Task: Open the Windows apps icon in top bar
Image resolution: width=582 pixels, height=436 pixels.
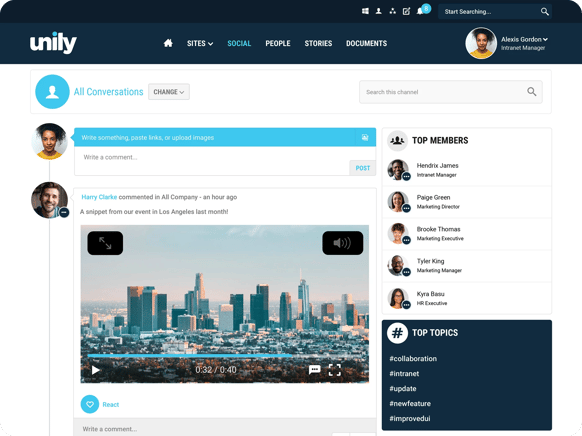Action: 365,12
